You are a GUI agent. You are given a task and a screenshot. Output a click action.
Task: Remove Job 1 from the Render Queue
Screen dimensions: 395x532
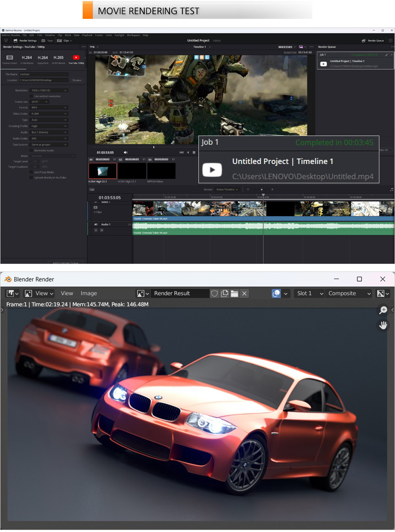[391, 55]
